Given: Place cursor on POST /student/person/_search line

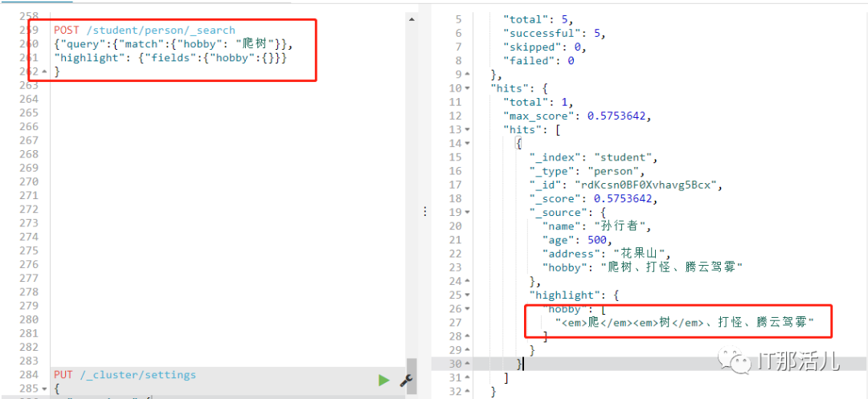Looking at the screenshot, I should (145, 31).
